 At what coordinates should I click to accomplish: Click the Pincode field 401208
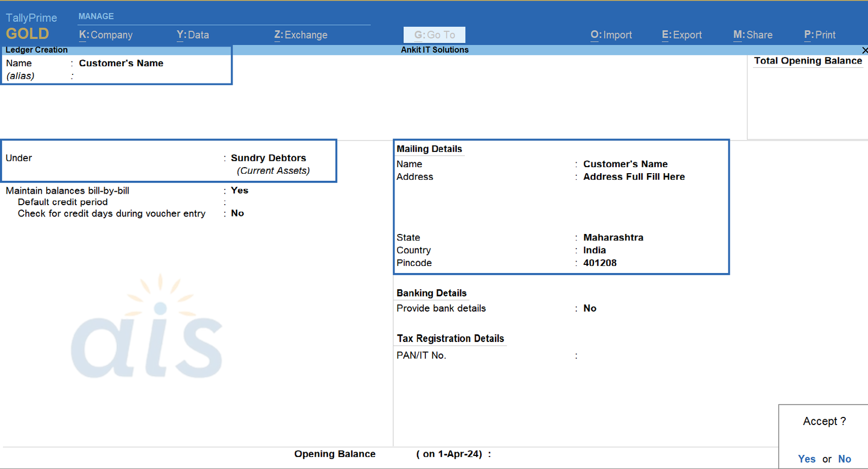point(599,263)
